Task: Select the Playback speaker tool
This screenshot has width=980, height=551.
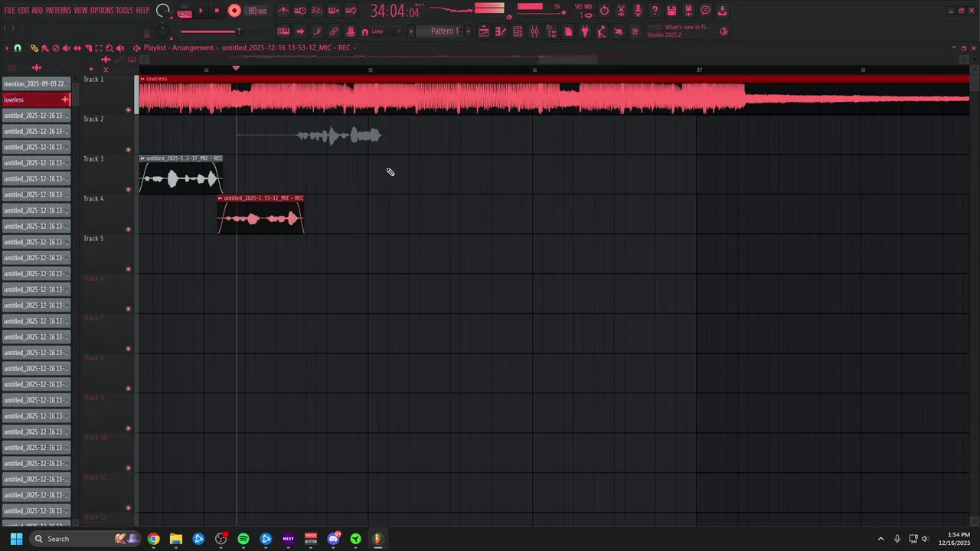Action: 120,48
